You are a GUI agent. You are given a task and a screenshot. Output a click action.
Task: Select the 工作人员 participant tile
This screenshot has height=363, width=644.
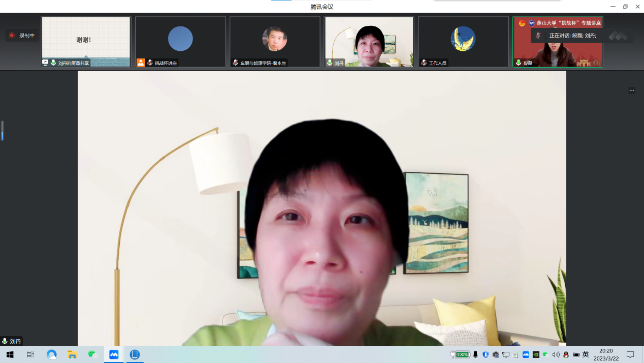pyautogui.click(x=463, y=41)
